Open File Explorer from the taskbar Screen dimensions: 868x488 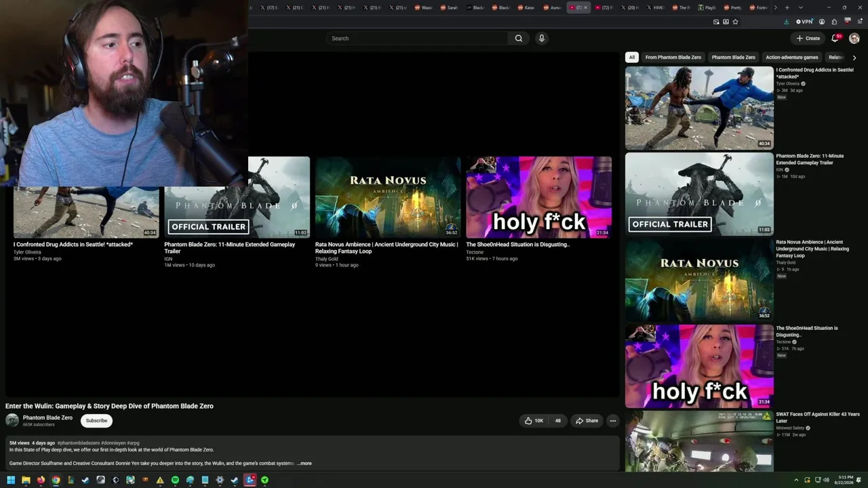click(26, 480)
